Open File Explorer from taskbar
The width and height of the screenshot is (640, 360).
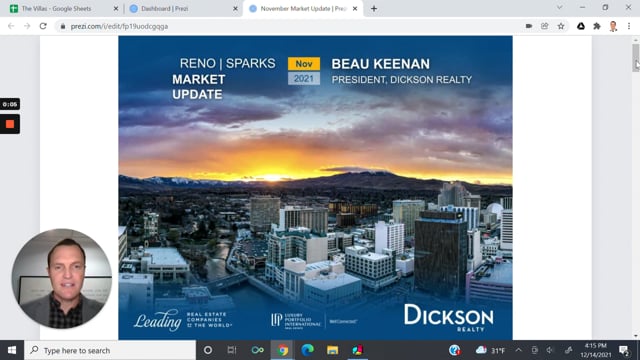(332, 350)
